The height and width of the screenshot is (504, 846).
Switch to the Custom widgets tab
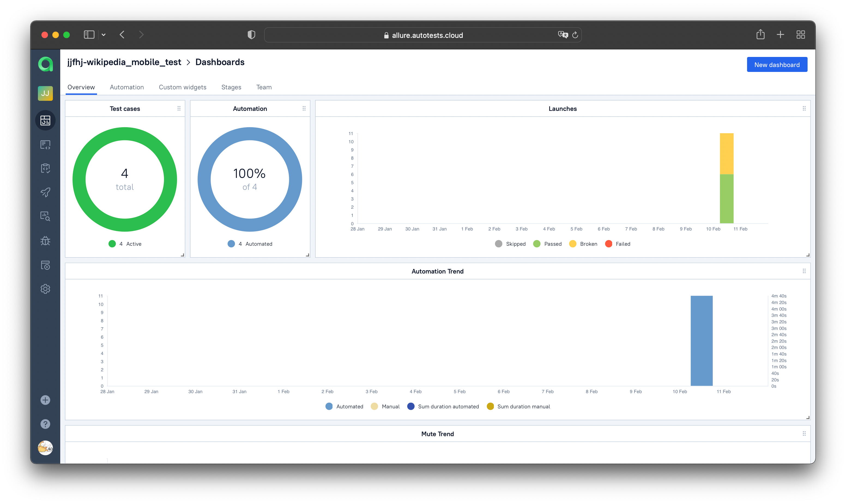tap(182, 87)
